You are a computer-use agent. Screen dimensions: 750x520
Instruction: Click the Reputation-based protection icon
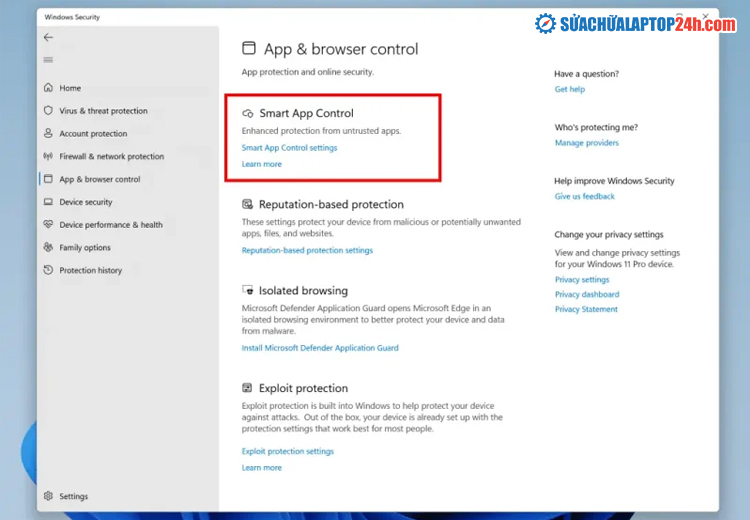pos(247,204)
